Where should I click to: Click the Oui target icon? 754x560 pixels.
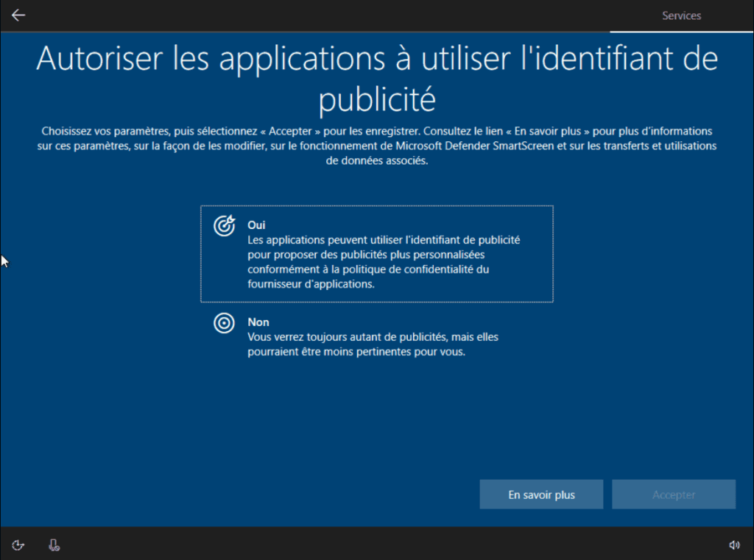click(224, 225)
